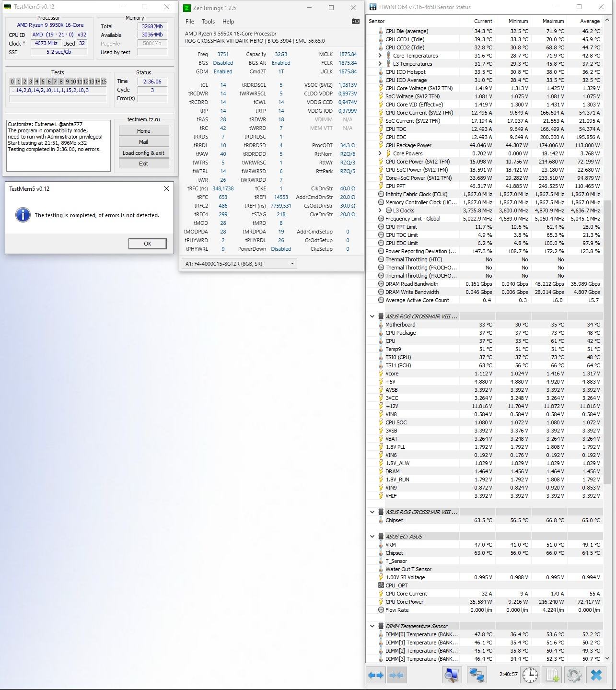Open HWiNFO sensor settings gear icon
The height and width of the screenshot is (690, 616).
pos(574,675)
